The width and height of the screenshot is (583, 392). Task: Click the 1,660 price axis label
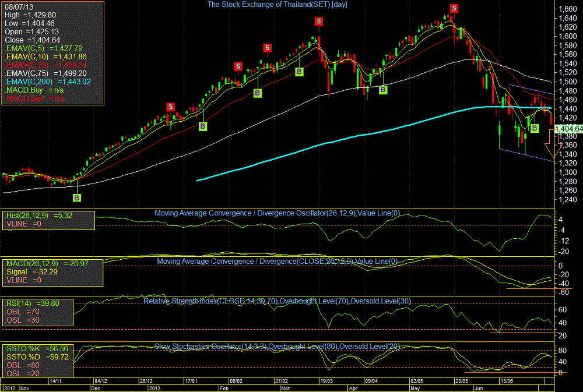(568, 9)
